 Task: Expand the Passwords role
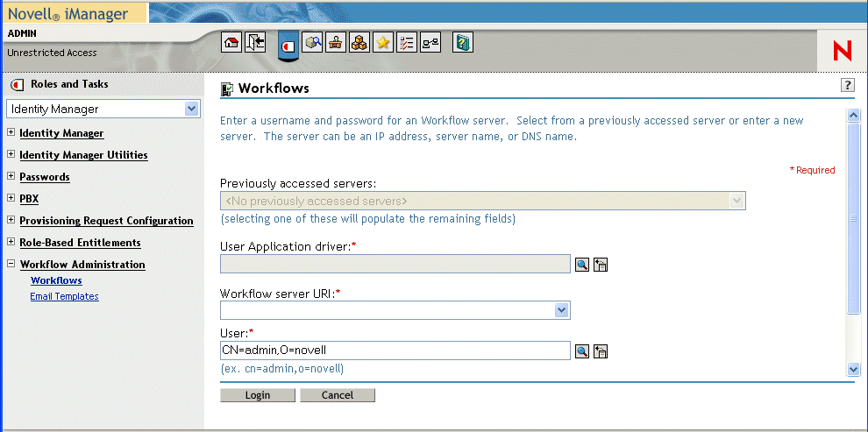[x=11, y=176]
